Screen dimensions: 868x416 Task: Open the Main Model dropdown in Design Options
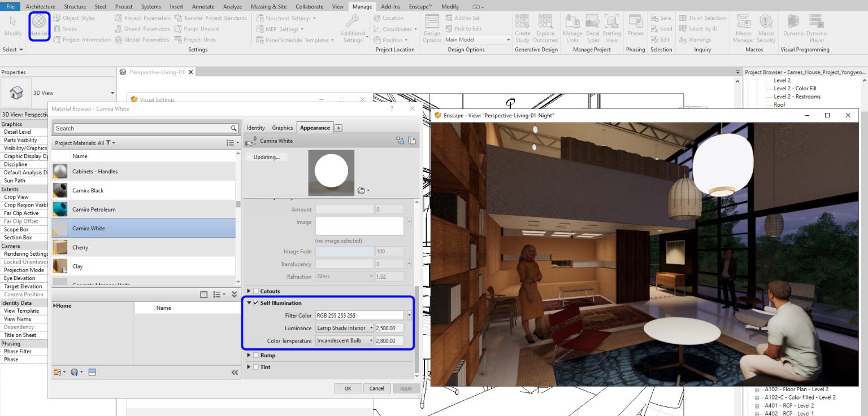coord(507,40)
